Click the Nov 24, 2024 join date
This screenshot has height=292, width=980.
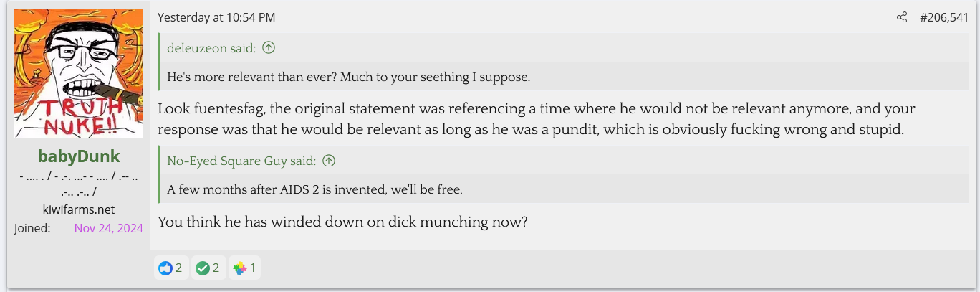coord(108,228)
